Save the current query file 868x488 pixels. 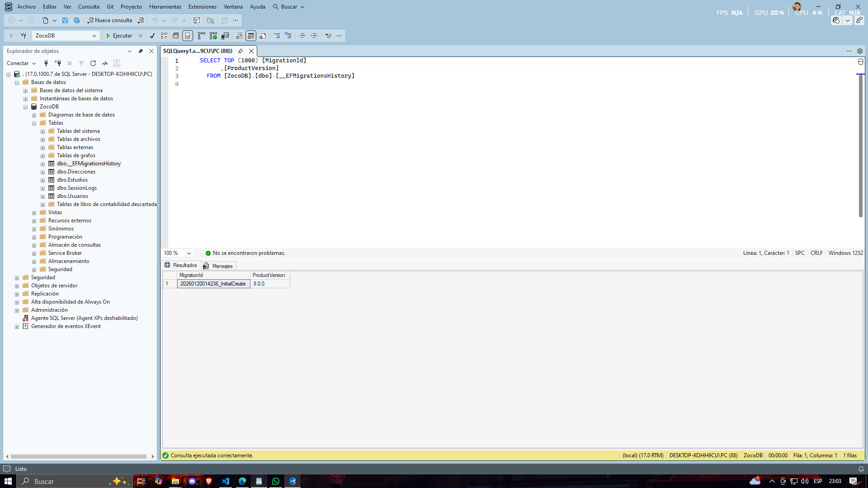[x=65, y=20]
